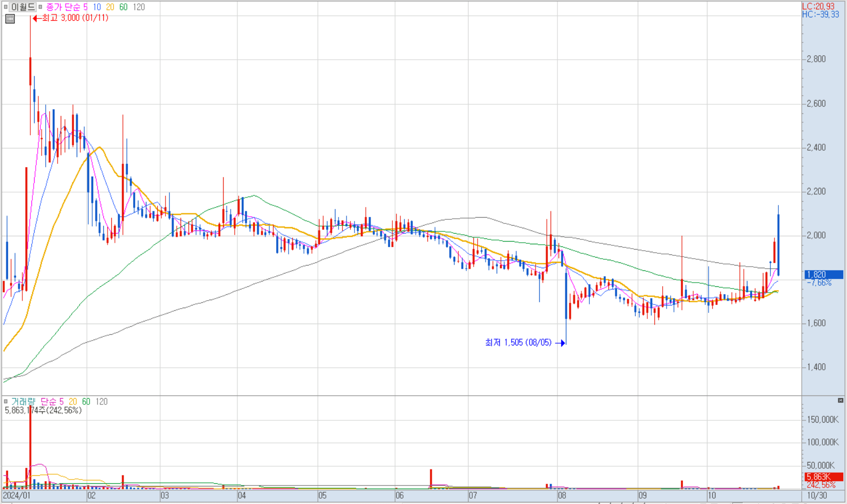Click the 06 month label on date axis
The image size is (847, 504).
400,496
